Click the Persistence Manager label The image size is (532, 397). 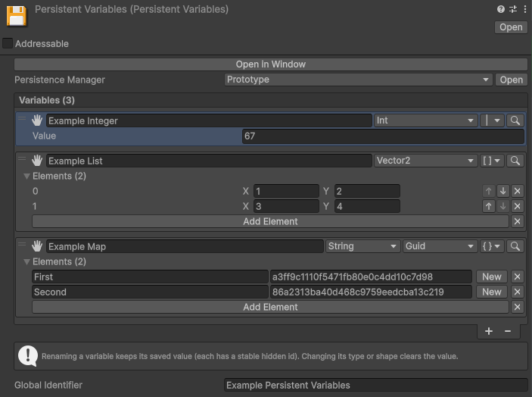(60, 80)
